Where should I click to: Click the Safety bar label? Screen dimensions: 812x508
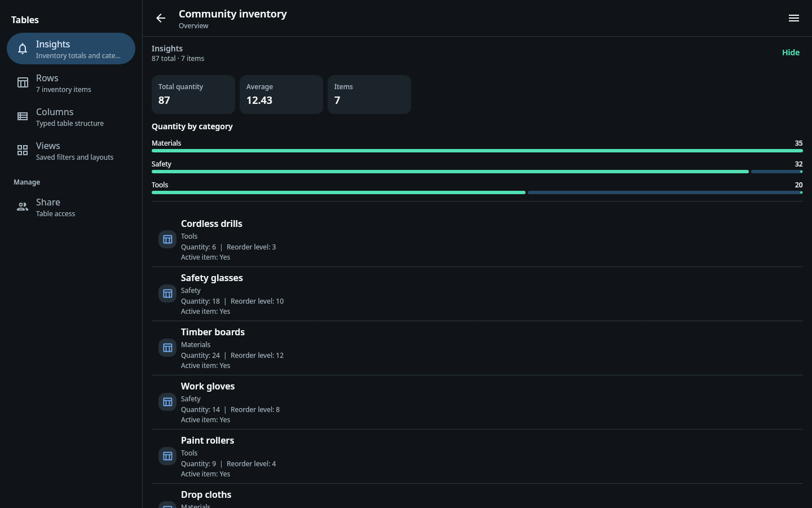point(161,164)
